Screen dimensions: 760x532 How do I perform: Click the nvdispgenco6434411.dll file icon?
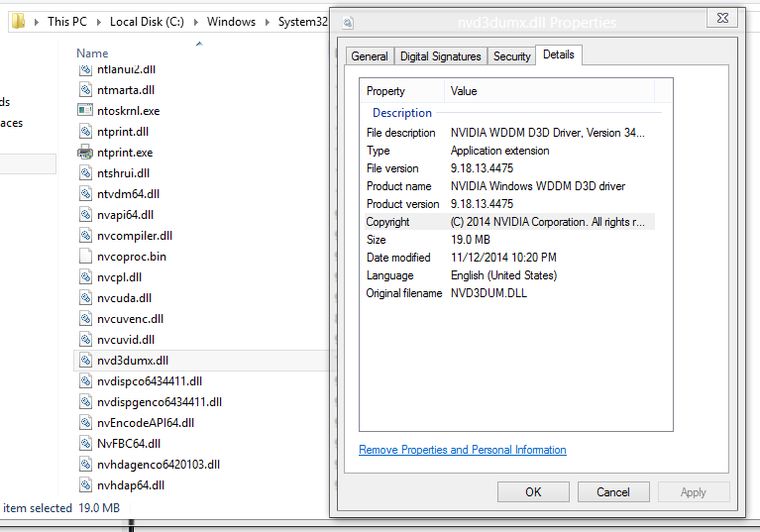point(85,402)
